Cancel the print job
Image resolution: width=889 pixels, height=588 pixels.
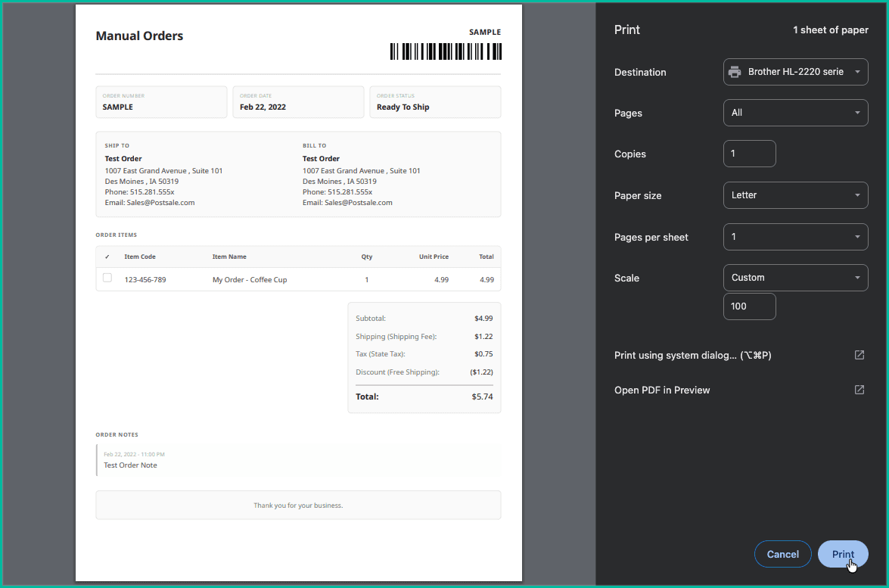(x=782, y=553)
